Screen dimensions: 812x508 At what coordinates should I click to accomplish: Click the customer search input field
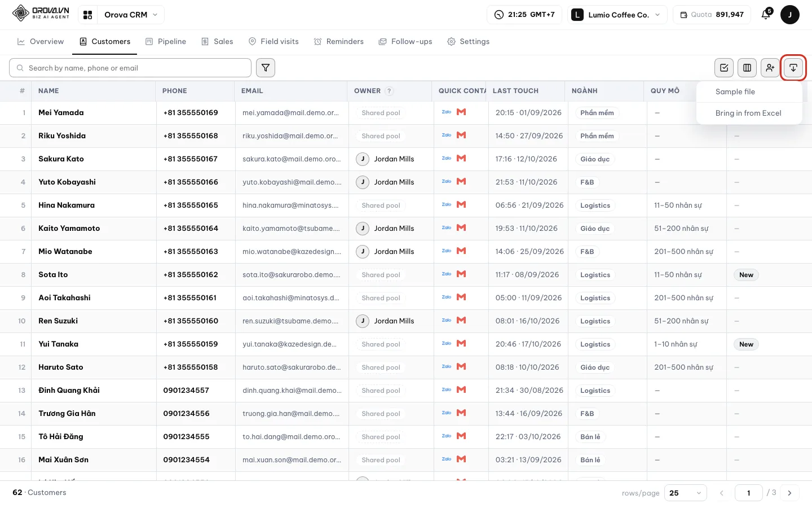(x=130, y=68)
